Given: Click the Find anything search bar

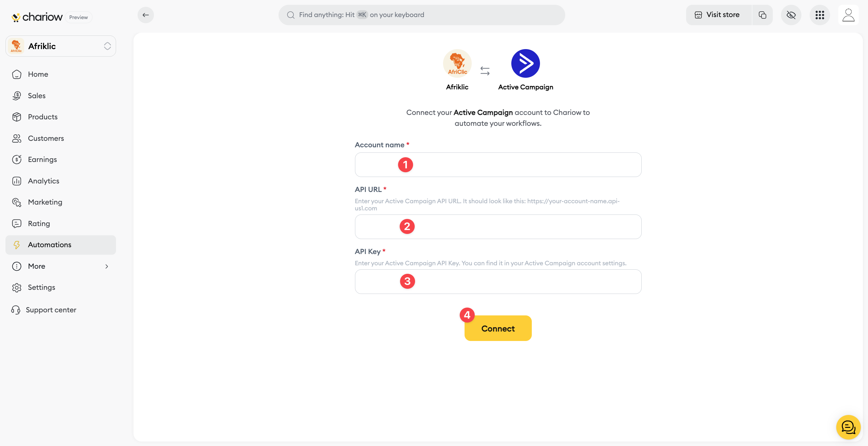Looking at the screenshot, I should pos(422,15).
